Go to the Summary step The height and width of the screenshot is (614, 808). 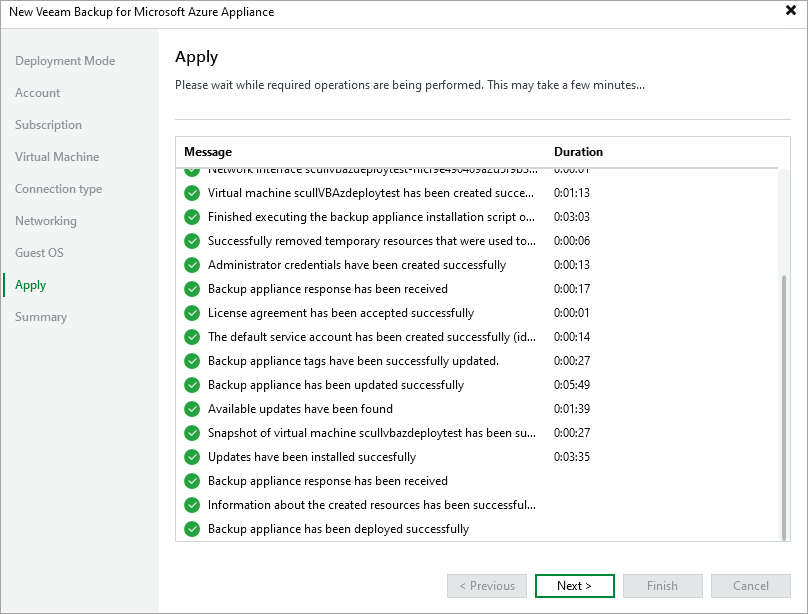click(x=41, y=317)
